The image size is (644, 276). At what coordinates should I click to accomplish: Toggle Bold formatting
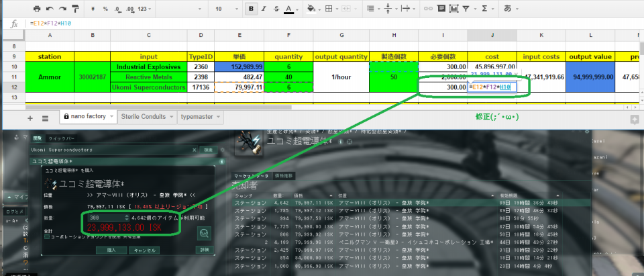[251, 9]
